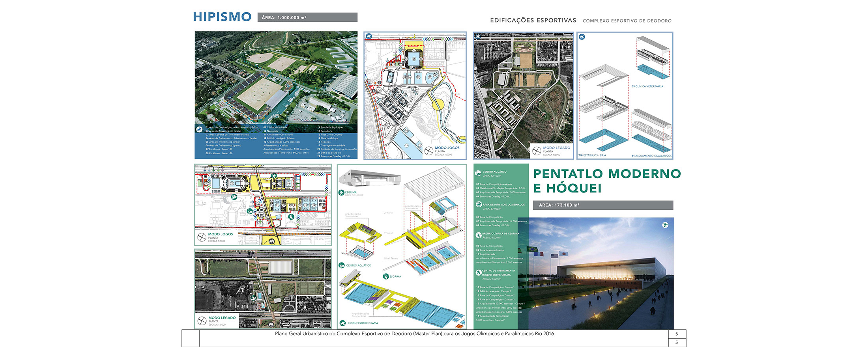Click the 09 Clínica Veterinária diagram label
The height and width of the screenshot is (347, 868).
click(647, 86)
